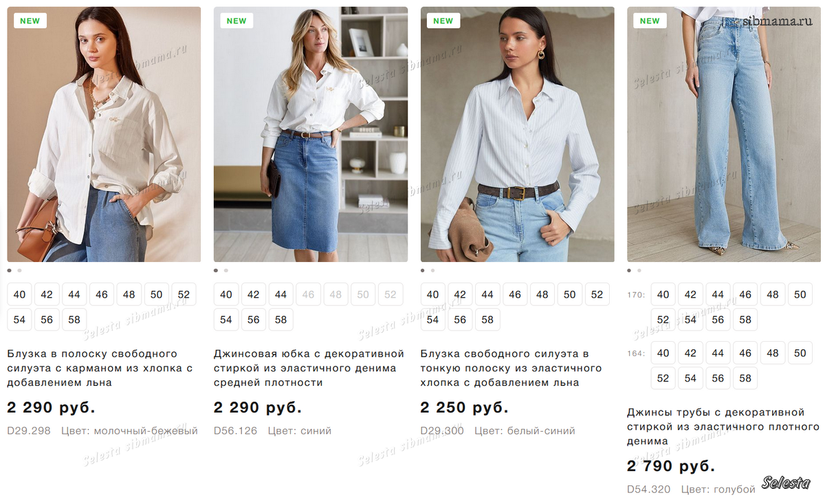
Task: Open the denim skirt product photo
Action: point(311,134)
